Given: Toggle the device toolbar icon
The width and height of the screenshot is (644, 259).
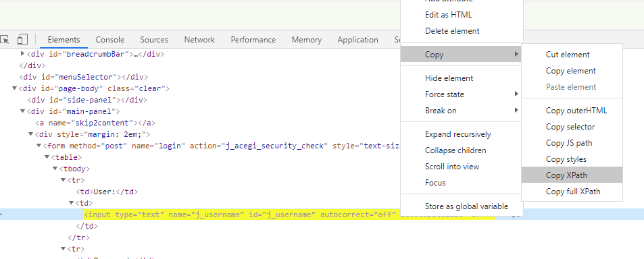Looking at the screenshot, I should click(x=22, y=39).
